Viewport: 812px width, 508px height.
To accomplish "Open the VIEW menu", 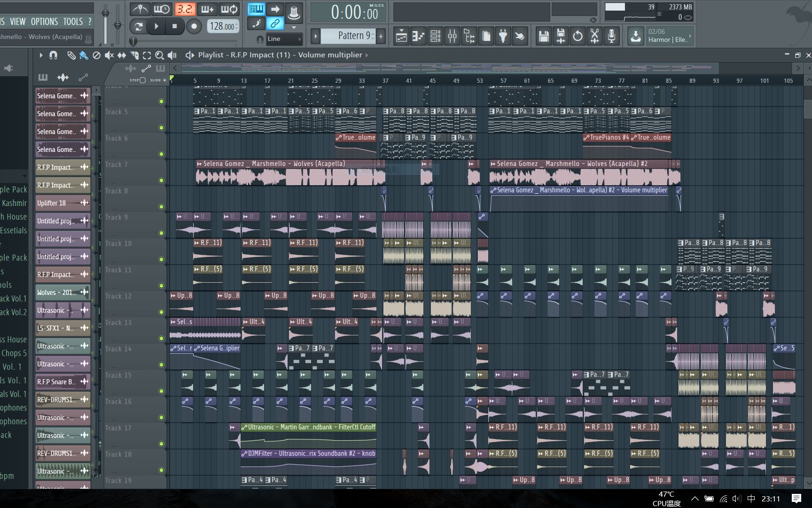I will coord(17,22).
